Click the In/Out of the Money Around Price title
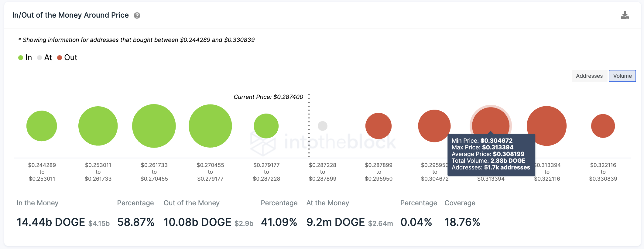 (70, 15)
